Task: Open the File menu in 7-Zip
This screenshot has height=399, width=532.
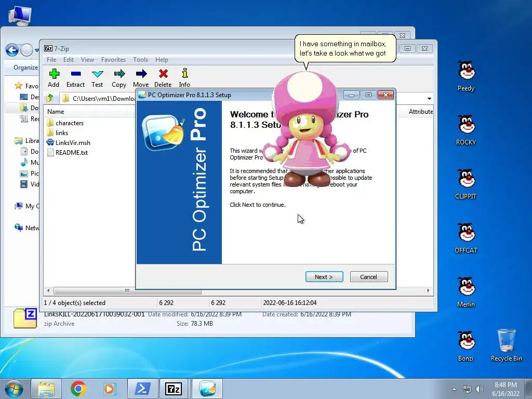Action: click(51, 60)
